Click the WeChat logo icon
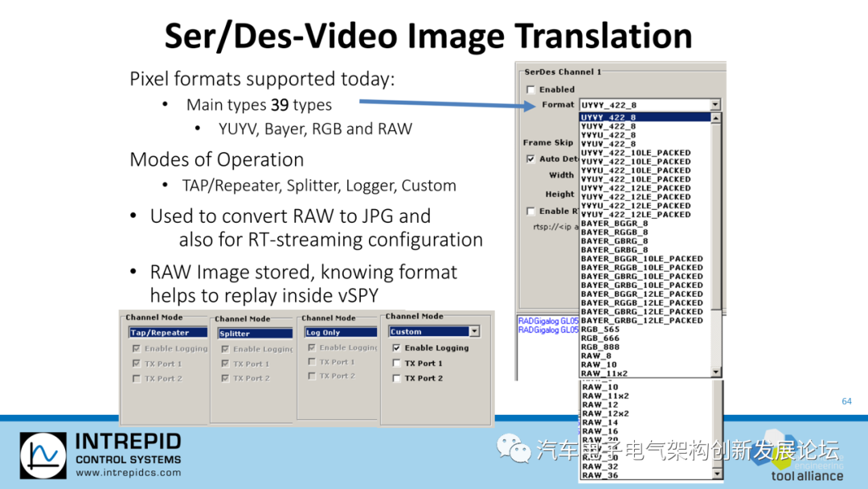 [514, 449]
